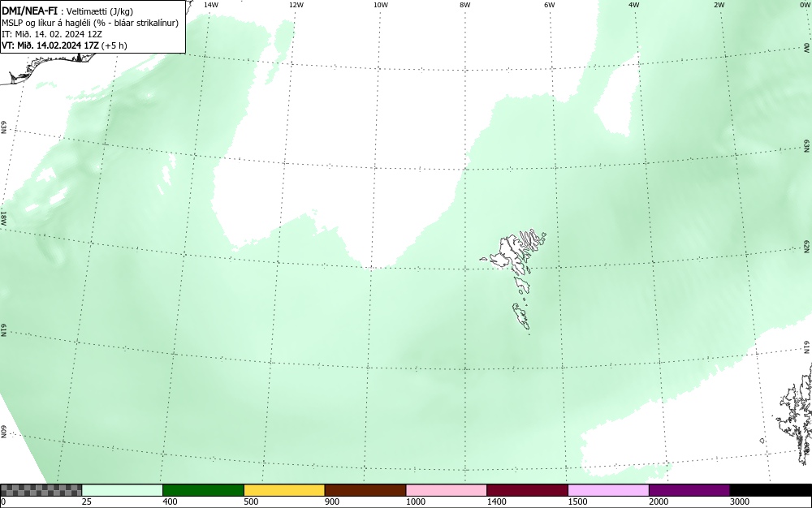
Task: Select the brown 900–1000 legend swatch
Action: click(365, 490)
